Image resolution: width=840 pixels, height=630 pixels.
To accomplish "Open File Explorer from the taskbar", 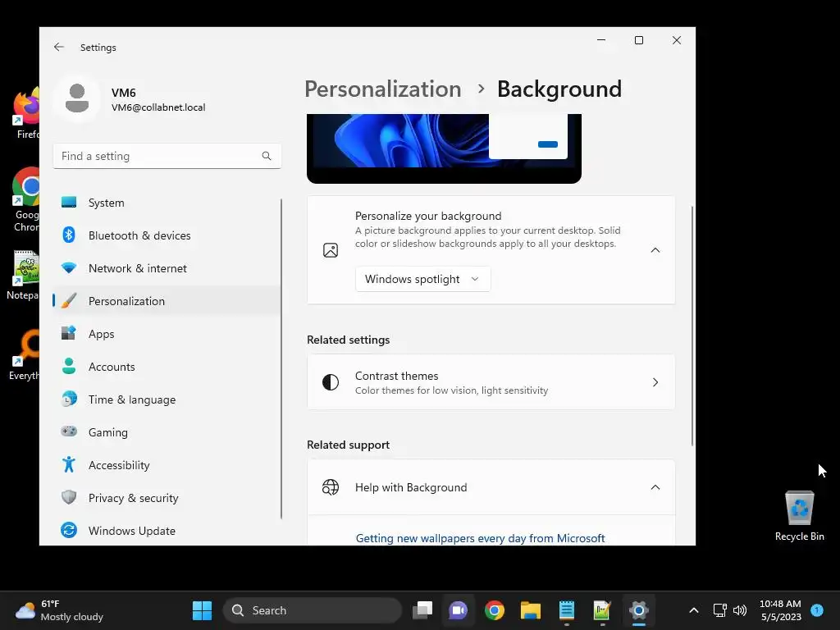I will pyautogui.click(x=531, y=610).
